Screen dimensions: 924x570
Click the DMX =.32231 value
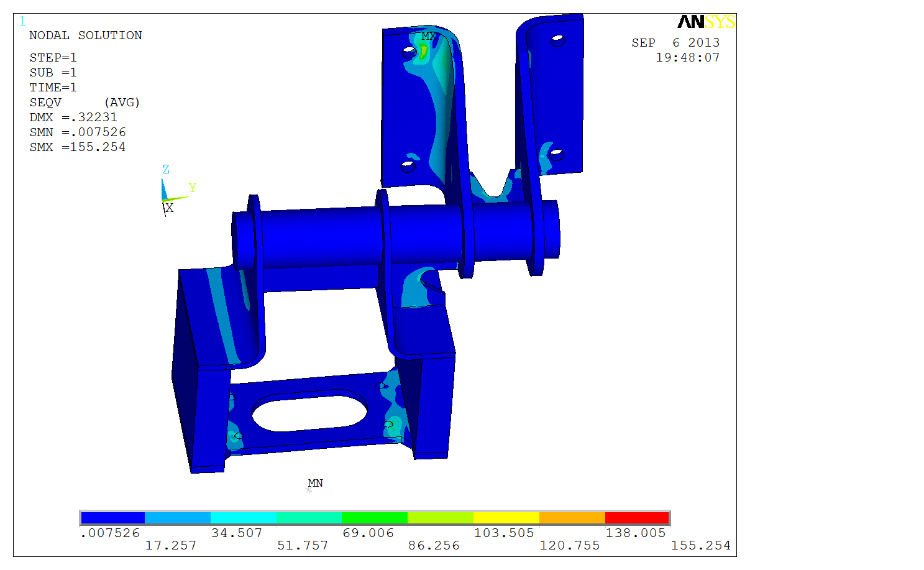[73, 117]
